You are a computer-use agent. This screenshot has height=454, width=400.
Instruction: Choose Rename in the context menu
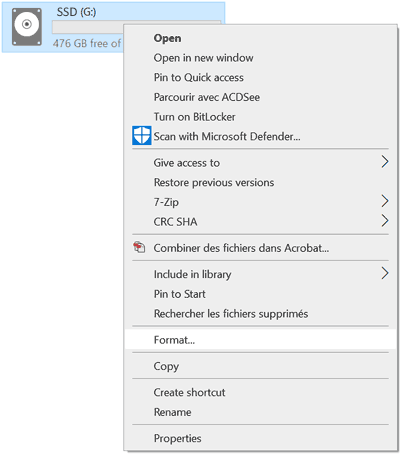tap(260, 412)
